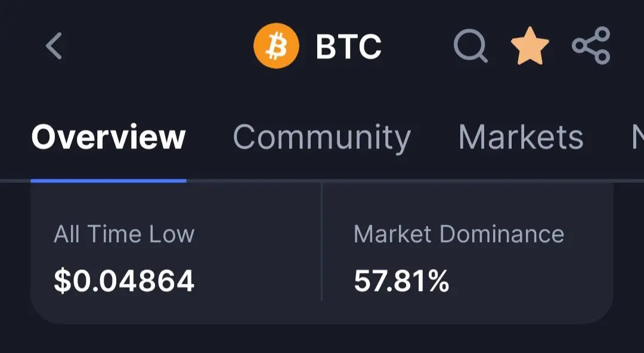Open the Community tab
The height and width of the screenshot is (353, 644).
pos(322,138)
